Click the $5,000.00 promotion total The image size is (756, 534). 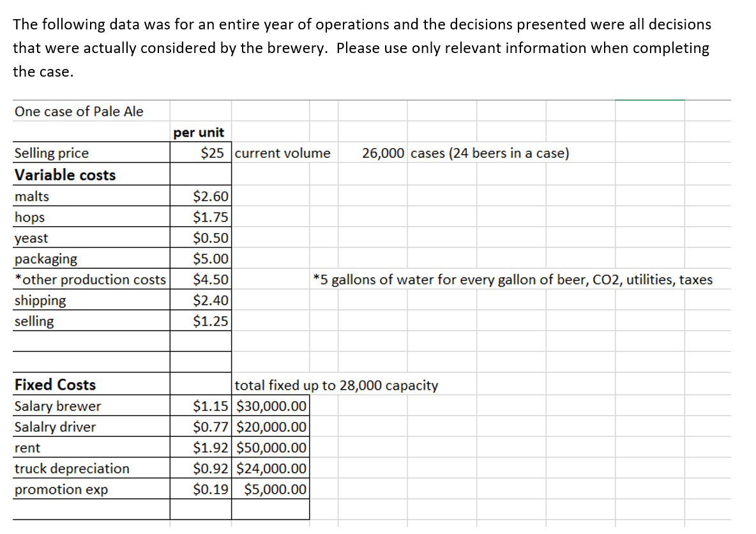coord(275,490)
